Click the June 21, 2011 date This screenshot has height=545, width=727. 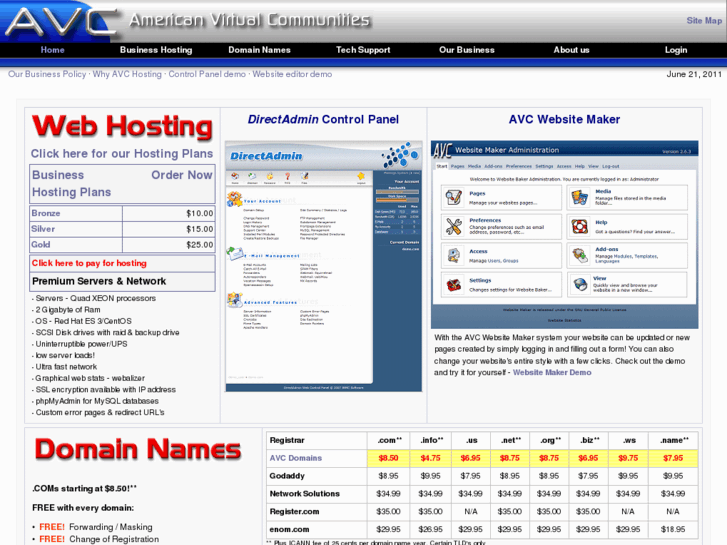[x=694, y=74]
